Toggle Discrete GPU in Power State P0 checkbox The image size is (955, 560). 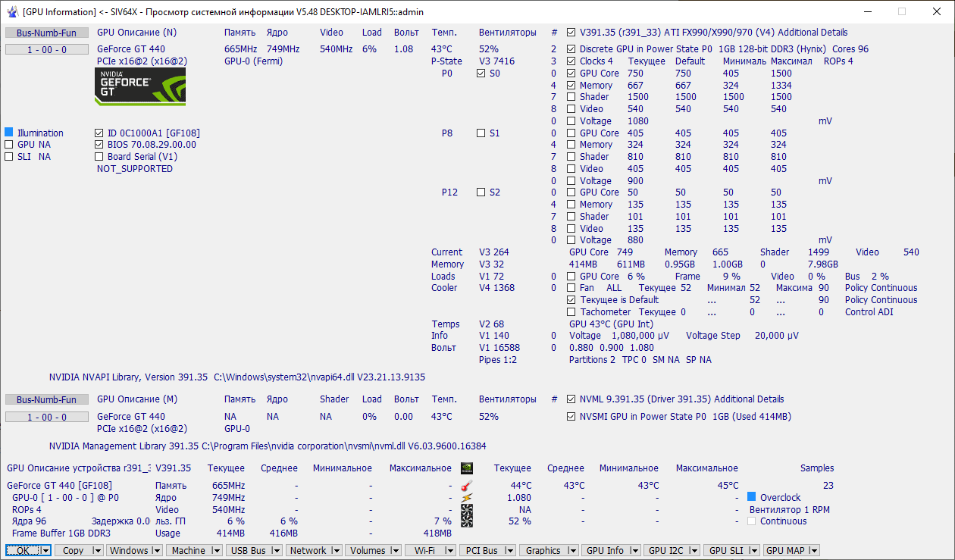click(x=571, y=49)
